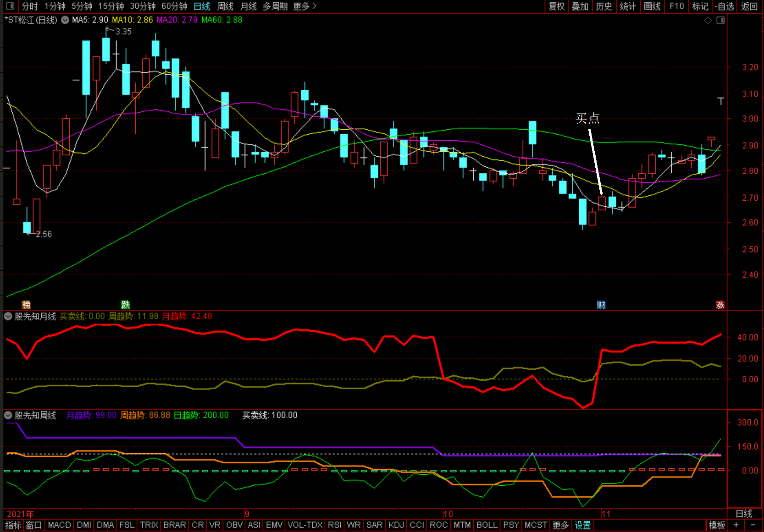Open 统计 statistics
The width and height of the screenshot is (764, 532).
point(628,6)
